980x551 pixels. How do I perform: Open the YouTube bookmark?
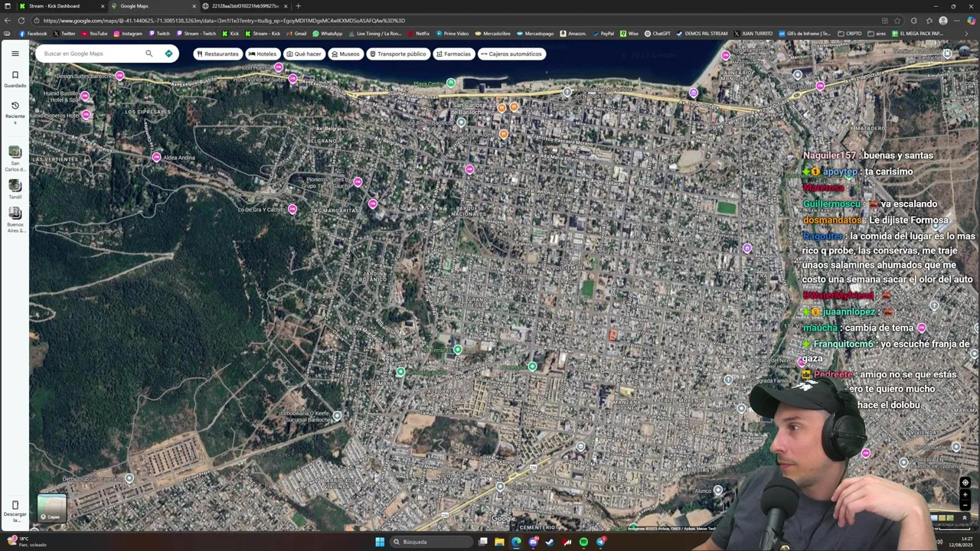point(94,34)
